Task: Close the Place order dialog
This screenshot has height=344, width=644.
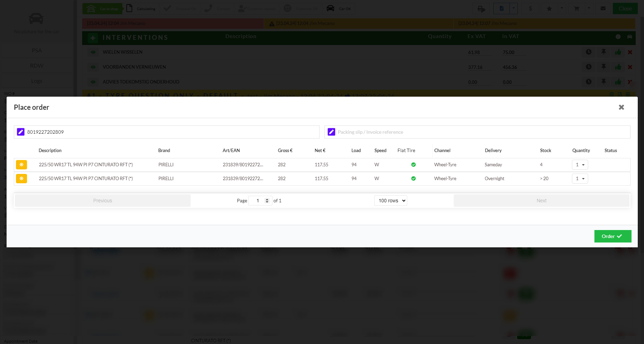Action: click(621, 107)
